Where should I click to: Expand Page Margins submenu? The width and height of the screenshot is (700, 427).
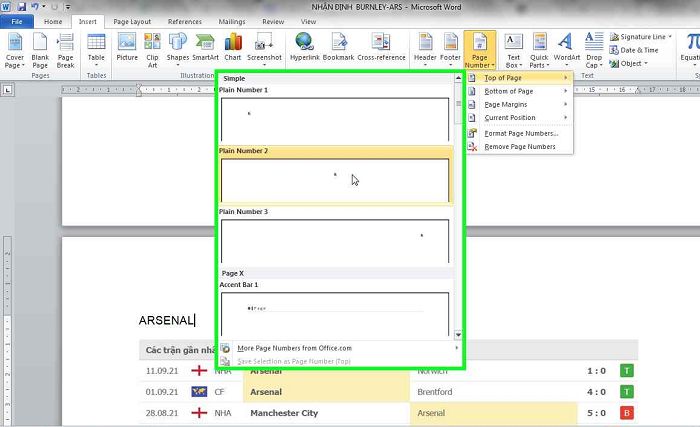coord(520,105)
